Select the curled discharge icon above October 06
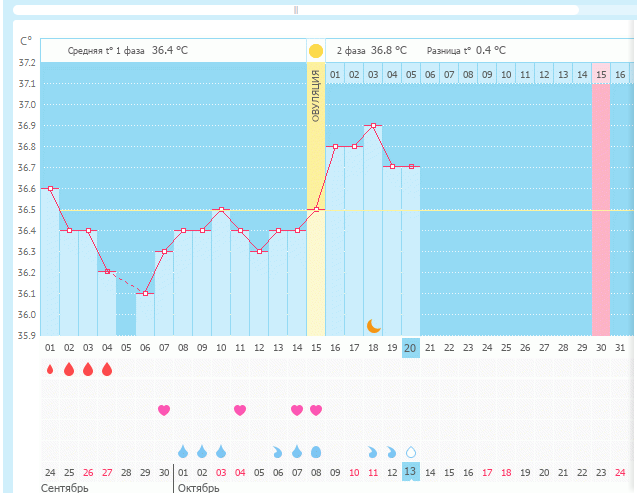The height and width of the screenshot is (493, 637). (278, 451)
